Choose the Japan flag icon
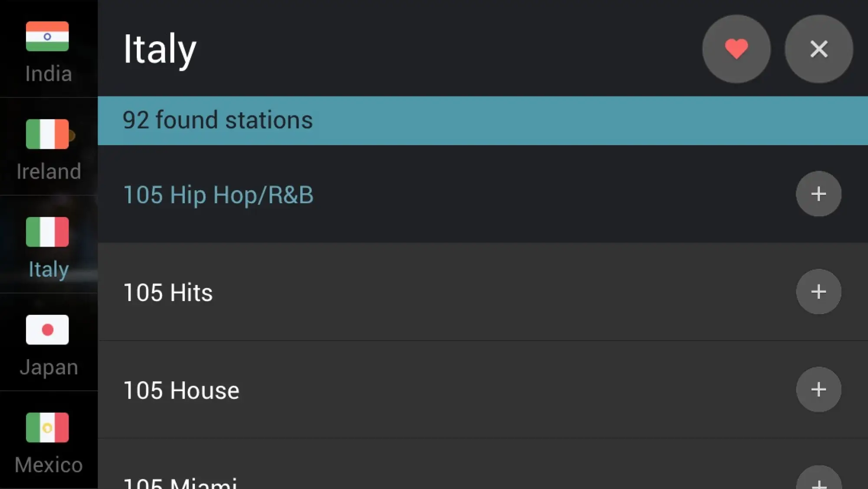Screen dimensions: 868x489 tap(47, 330)
